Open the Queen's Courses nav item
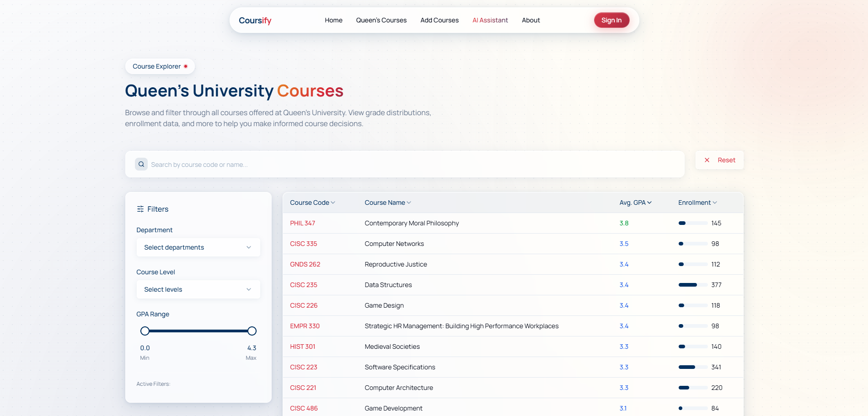 pos(381,20)
